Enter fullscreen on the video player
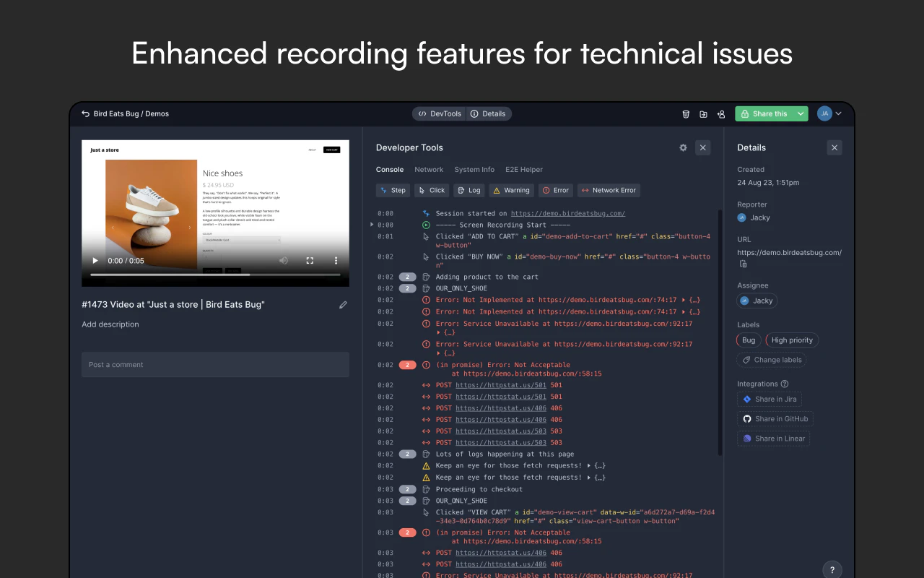 [x=310, y=261]
